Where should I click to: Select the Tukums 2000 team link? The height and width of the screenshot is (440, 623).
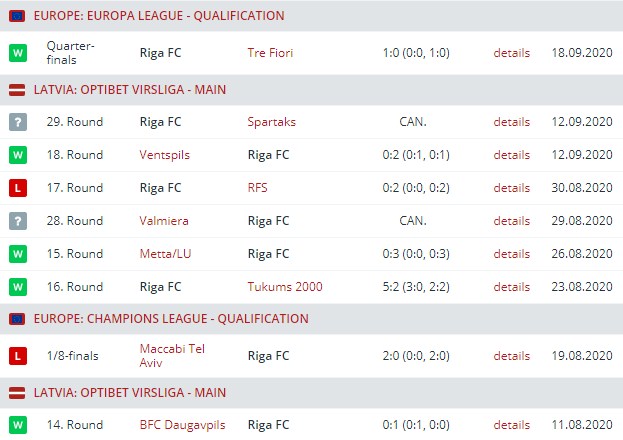coord(285,287)
